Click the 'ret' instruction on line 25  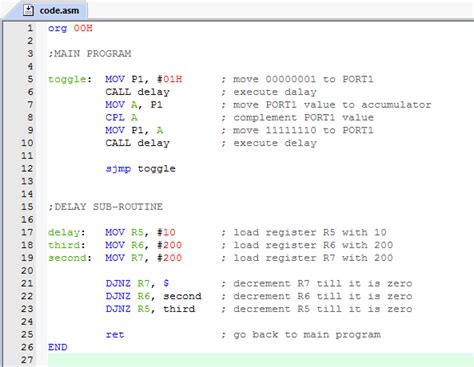coord(115,335)
